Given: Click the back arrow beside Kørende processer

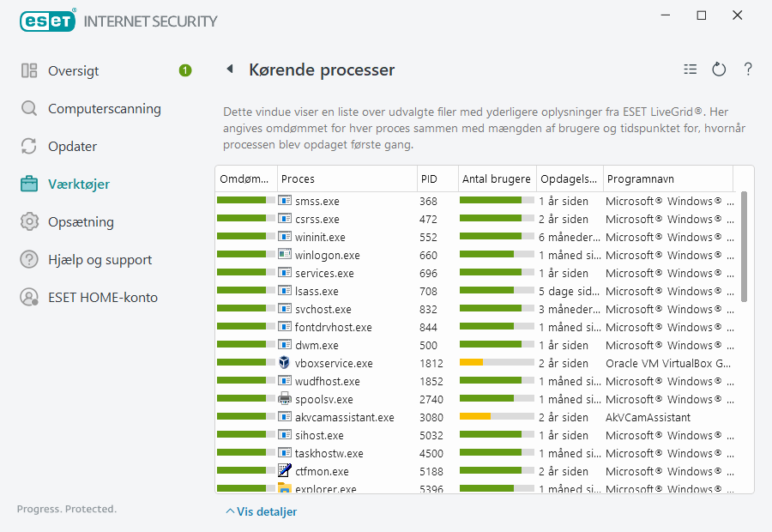Looking at the screenshot, I should (x=230, y=70).
